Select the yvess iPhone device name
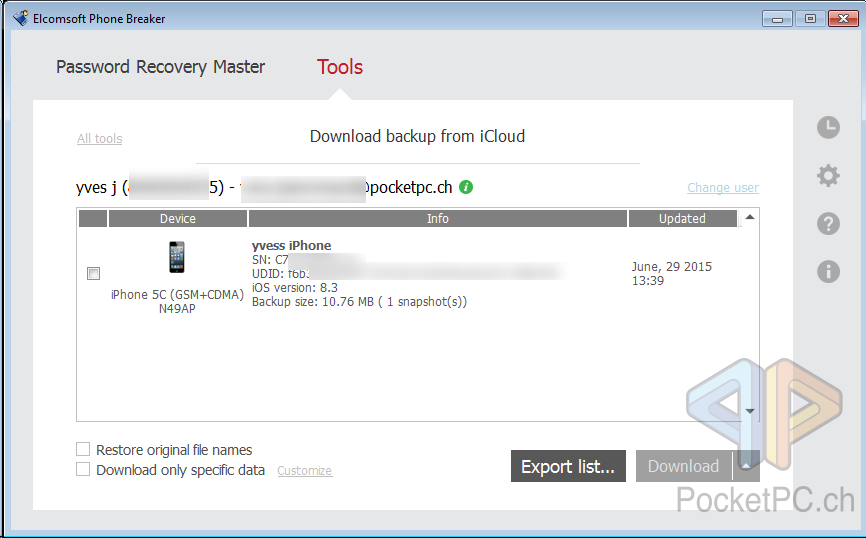The height and width of the screenshot is (538, 866). tap(292, 246)
